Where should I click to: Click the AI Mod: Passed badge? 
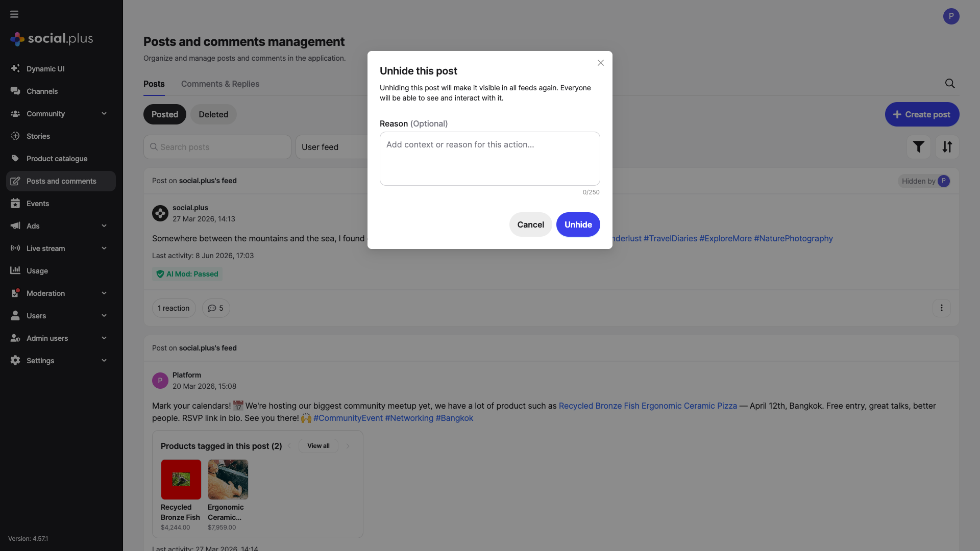(187, 274)
